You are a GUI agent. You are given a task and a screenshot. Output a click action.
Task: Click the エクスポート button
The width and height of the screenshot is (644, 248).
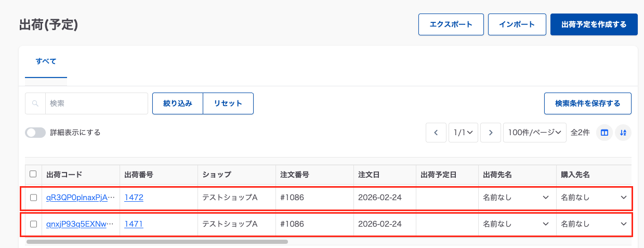pyautogui.click(x=451, y=24)
